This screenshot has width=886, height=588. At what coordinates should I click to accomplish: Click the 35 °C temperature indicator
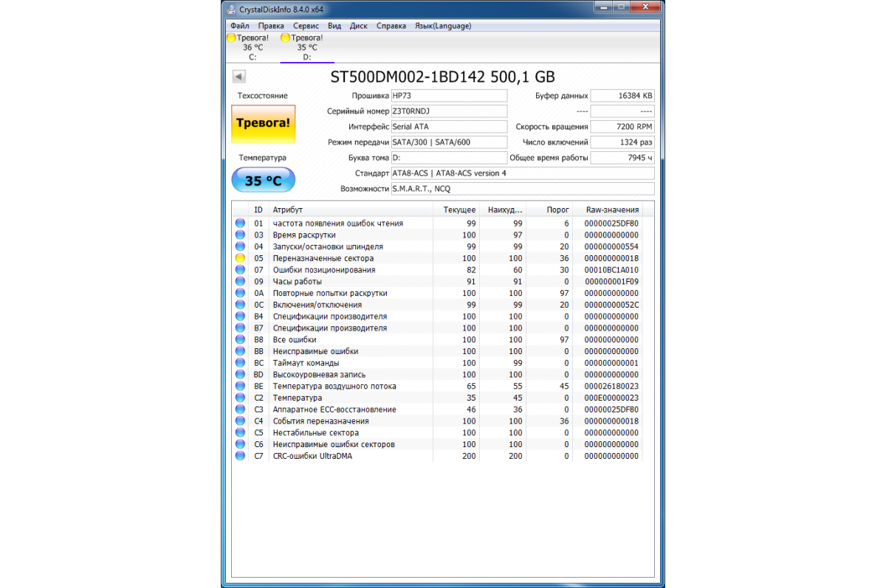(x=263, y=180)
